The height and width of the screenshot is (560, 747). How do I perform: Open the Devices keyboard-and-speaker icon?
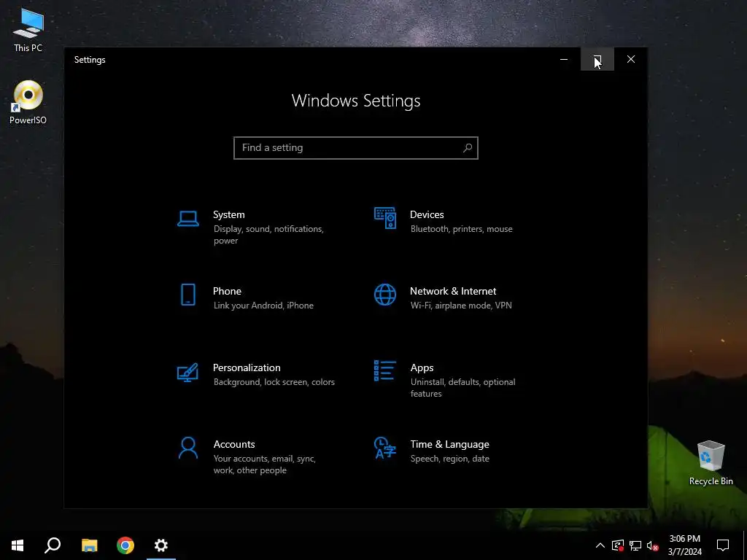pos(385,218)
